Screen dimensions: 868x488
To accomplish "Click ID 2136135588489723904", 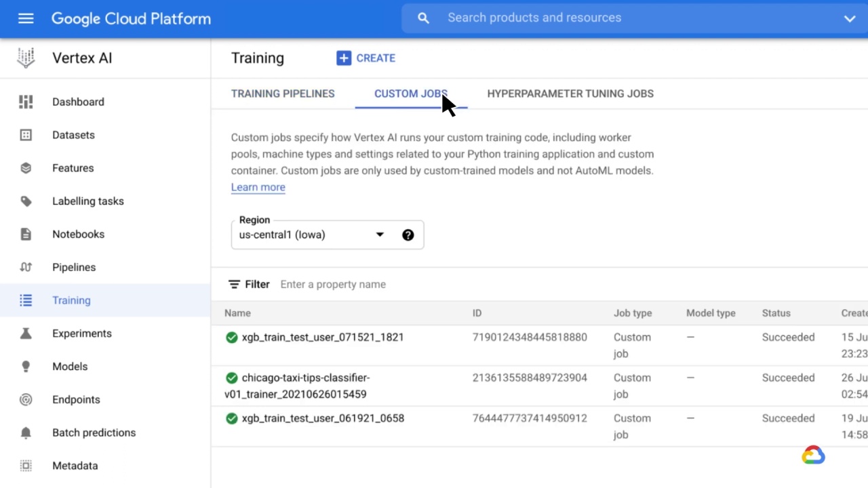I will point(530,378).
